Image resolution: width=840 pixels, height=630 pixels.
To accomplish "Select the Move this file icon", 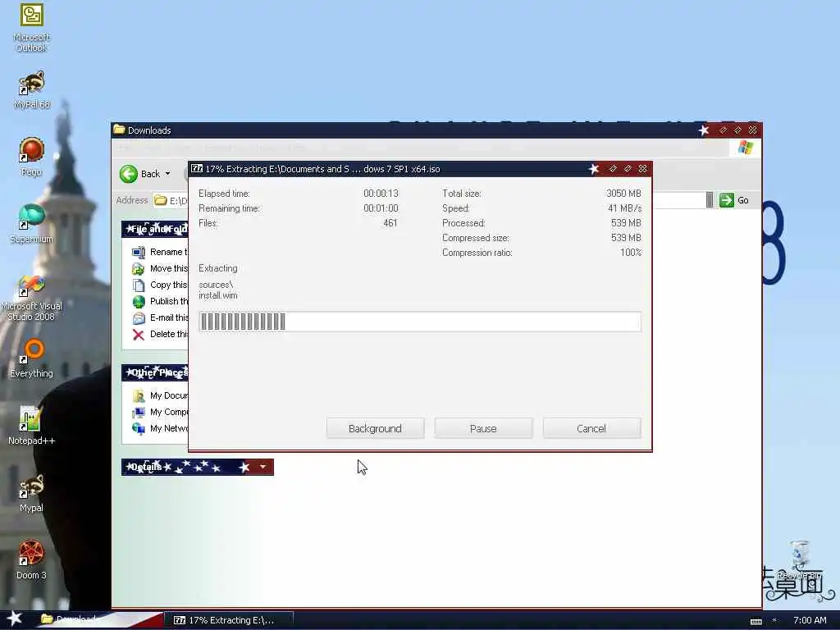I will point(138,268).
